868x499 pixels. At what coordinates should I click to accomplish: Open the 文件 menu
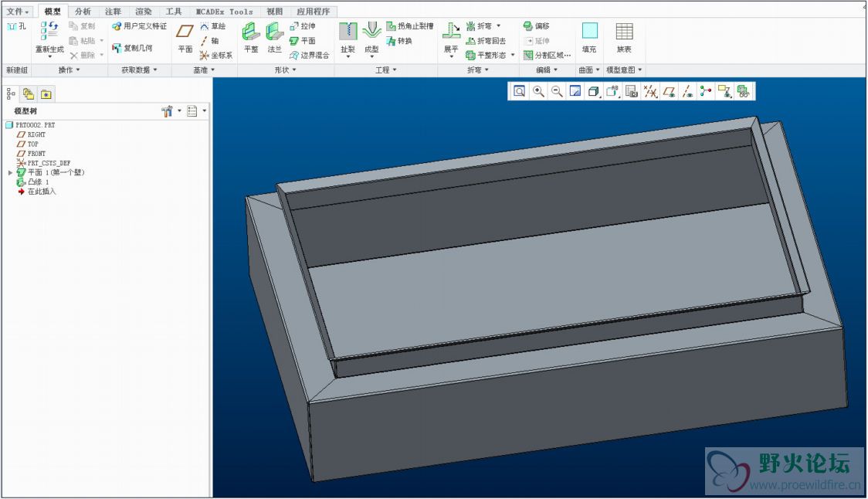click(x=17, y=11)
